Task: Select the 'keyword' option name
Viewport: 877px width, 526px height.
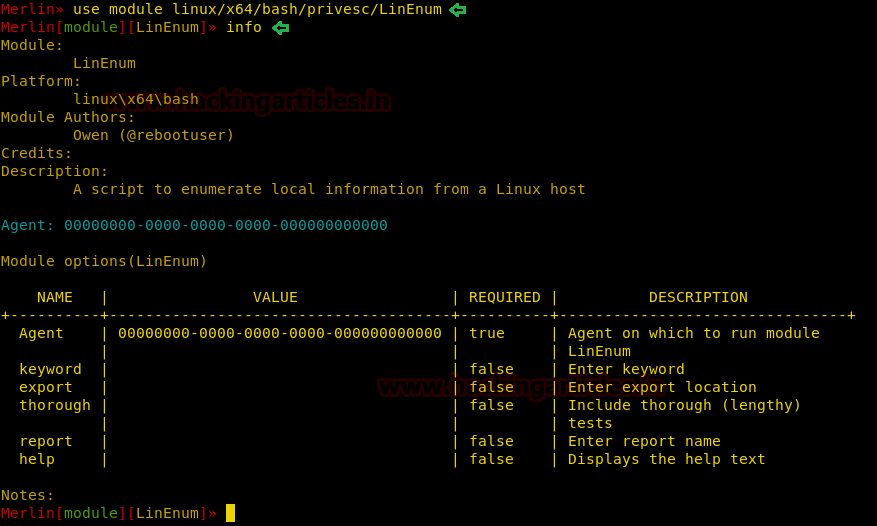Action: tap(50, 369)
